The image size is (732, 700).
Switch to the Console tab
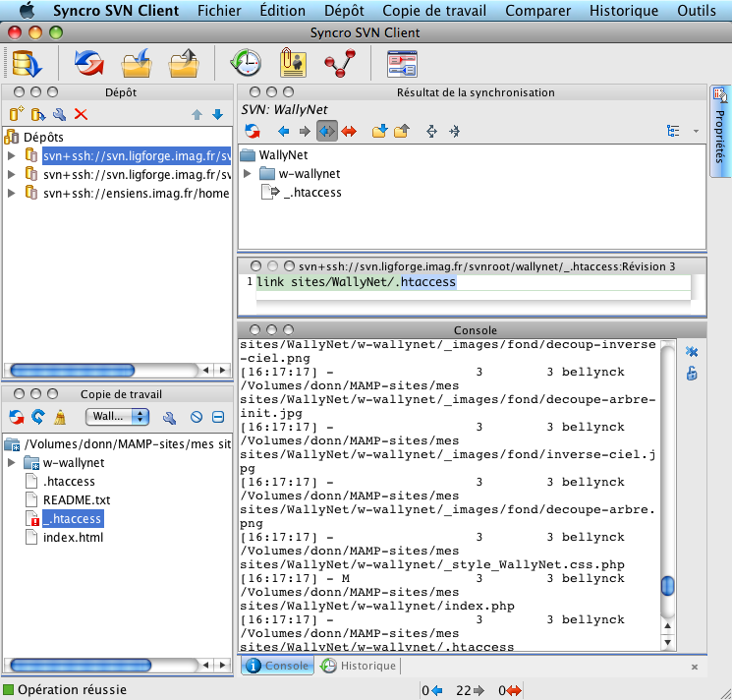coord(277,666)
